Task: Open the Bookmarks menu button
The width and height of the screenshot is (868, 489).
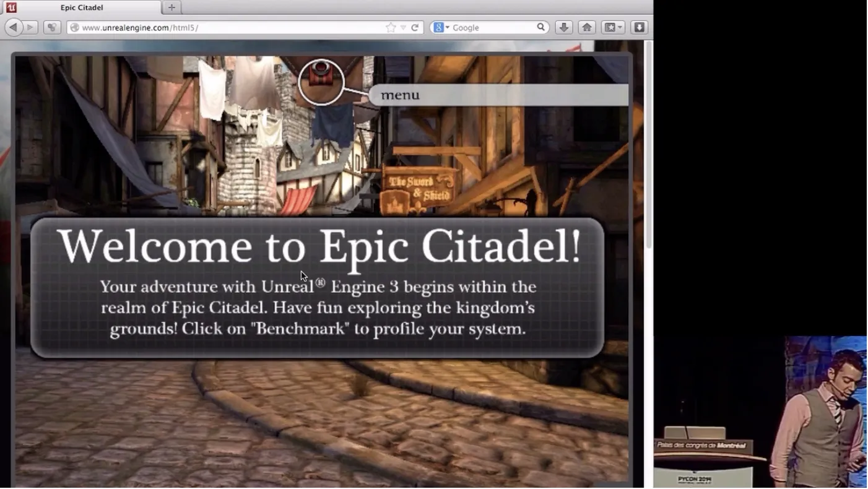Action: [x=613, y=27]
